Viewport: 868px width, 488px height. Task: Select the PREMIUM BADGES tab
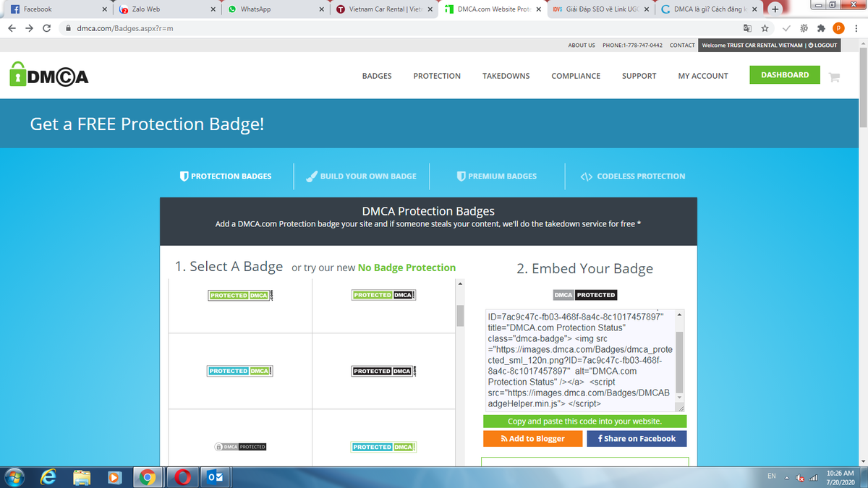click(x=497, y=176)
